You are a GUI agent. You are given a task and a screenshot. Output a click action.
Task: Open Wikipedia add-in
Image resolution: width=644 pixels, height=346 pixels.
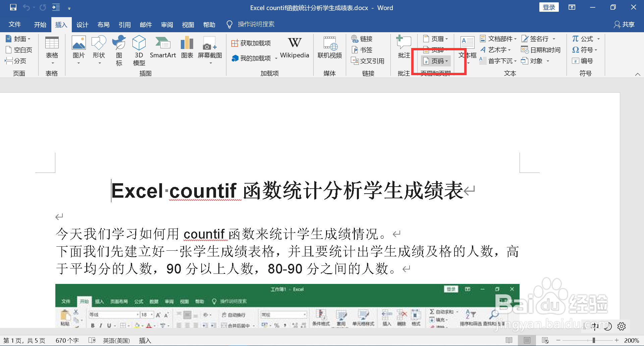[x=294, y=47]
